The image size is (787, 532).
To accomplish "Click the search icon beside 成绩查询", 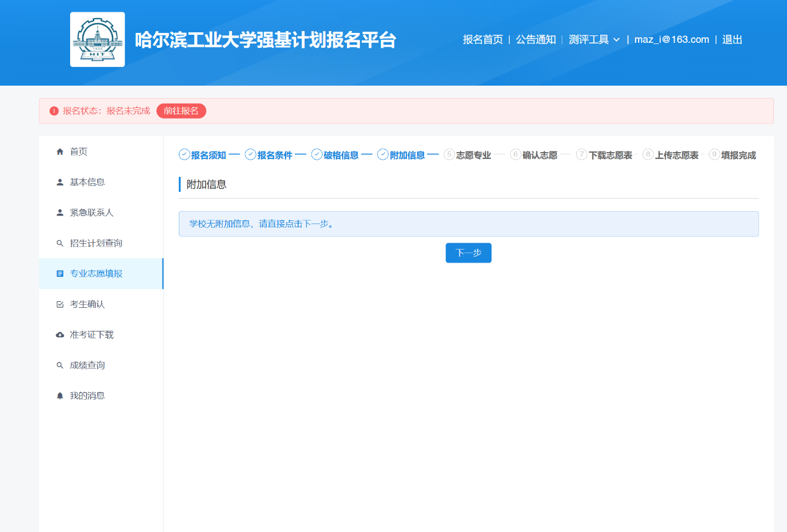I will (x=60, y=365).
